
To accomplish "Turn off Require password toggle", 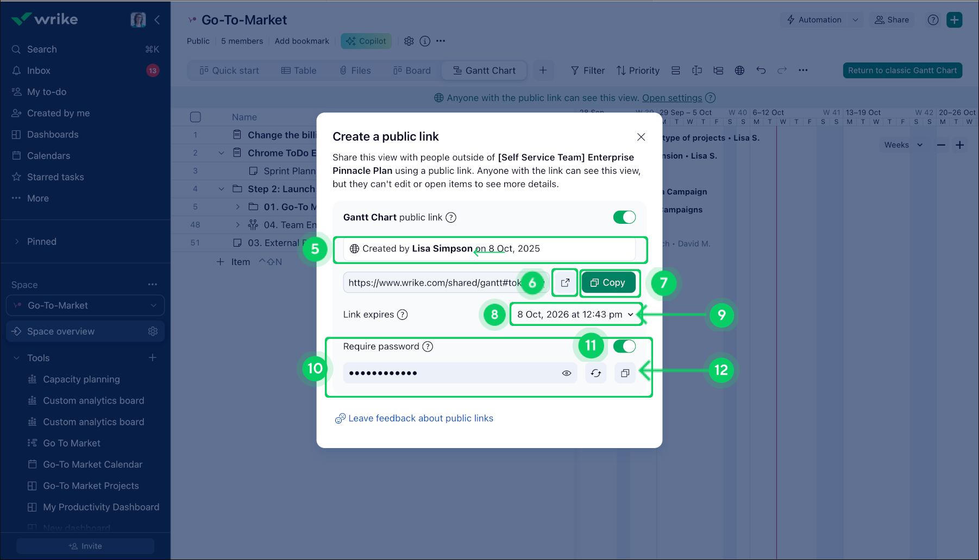I will point(624,347).
